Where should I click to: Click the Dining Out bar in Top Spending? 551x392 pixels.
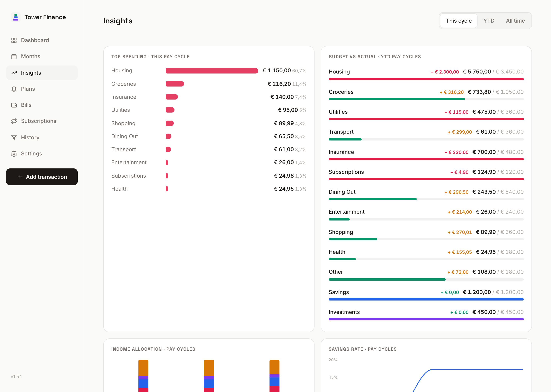(168, 136)
